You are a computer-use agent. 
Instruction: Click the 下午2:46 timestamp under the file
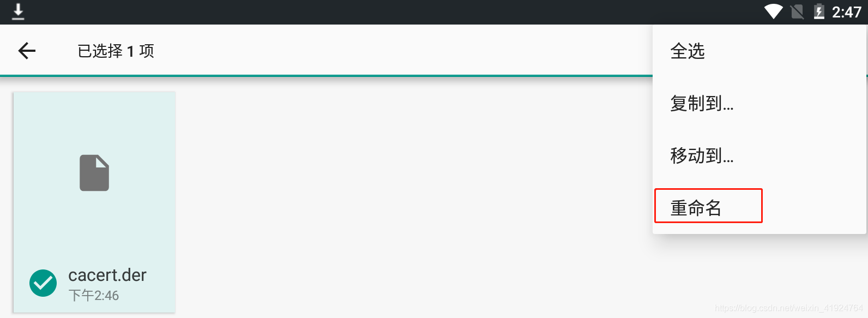(x=94, y=296)
